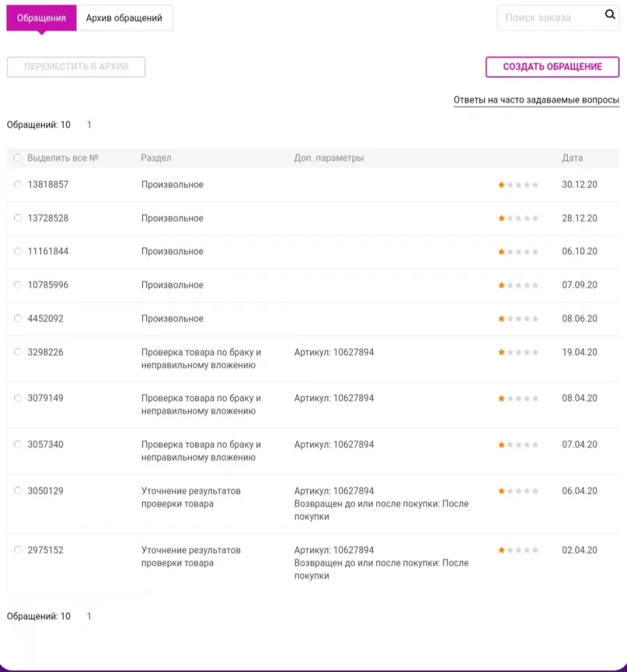The image size is (627, 672).
Task: Click star rating of request 10785996
Action: coord(518,285)
